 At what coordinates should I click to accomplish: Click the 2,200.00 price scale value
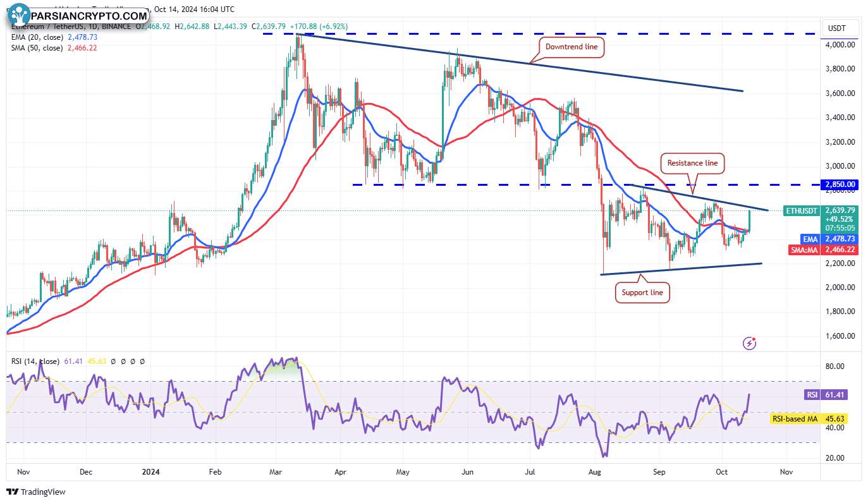pyautogui.click(x=840, y=264)
